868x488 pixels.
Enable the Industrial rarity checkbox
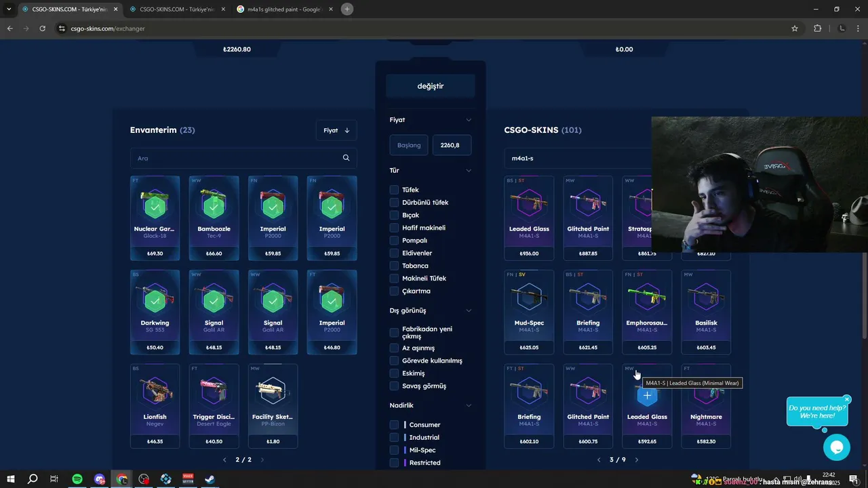[x=394, y=438]
